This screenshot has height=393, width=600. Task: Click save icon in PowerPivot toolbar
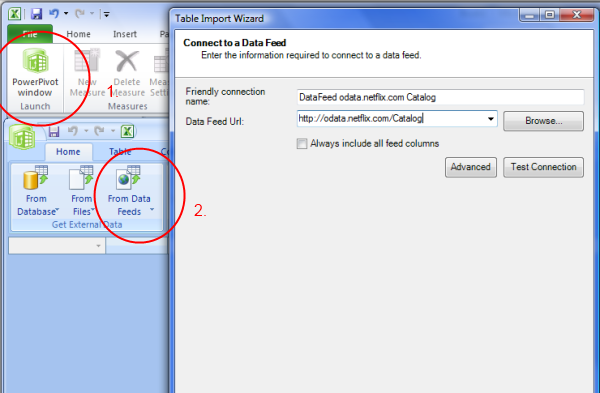point(54,132)
